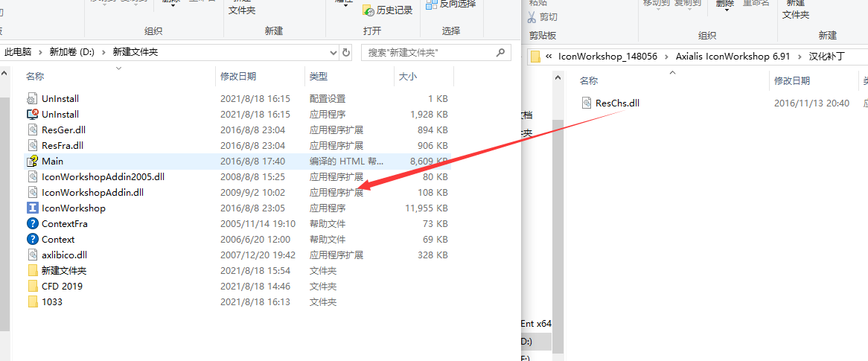Expand the « breadcrumb overflow in right window
Viewport: 868px width, 361px height.
(549, 56)
